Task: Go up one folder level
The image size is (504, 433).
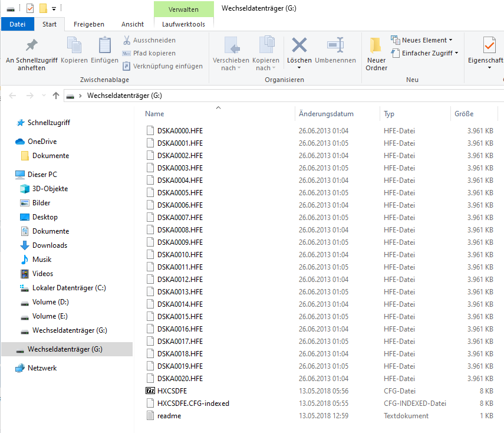Action: pyautogui.click(x=56, y=96)
